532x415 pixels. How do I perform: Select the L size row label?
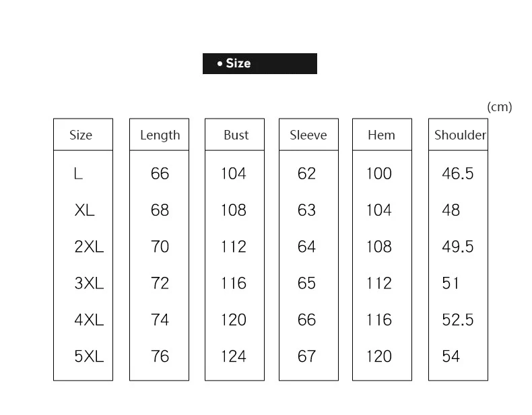point(78,174)
